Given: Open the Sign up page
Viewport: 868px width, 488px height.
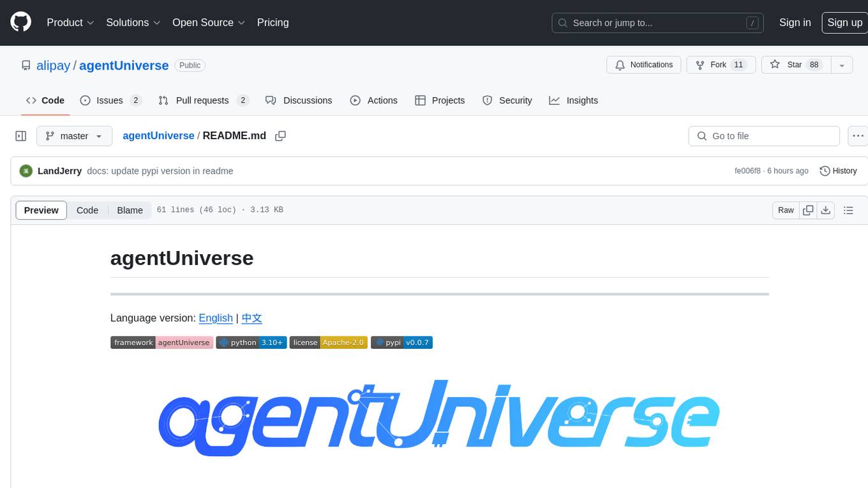Looking at the screenshot, I should coord(844,22).
